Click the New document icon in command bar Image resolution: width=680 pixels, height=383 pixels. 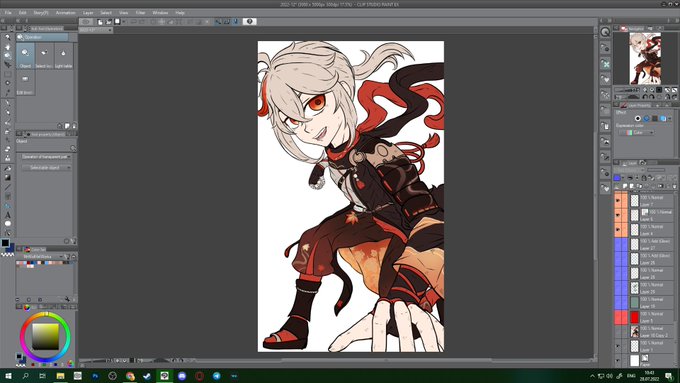(100, 22)
